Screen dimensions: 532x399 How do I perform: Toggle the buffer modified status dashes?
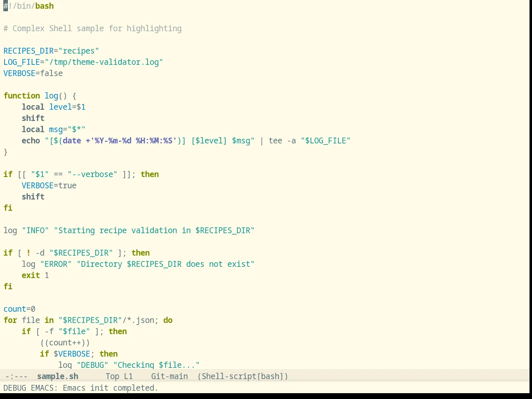click(17, 377)
